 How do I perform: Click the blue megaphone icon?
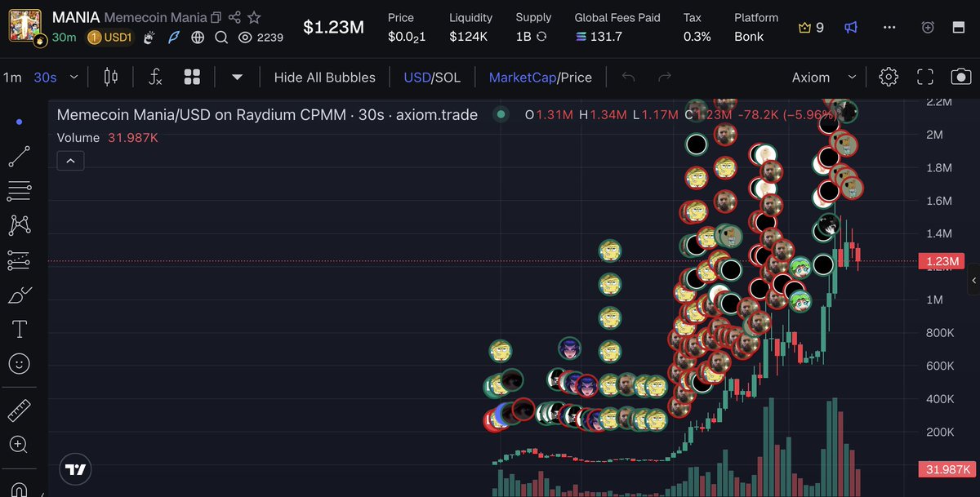[x=851, y=28]
